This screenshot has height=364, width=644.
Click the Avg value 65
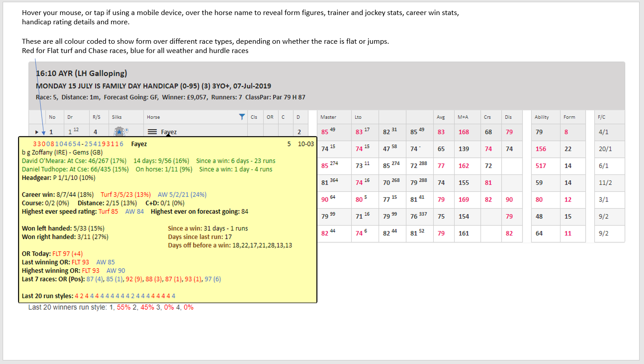tap(441, 149)
